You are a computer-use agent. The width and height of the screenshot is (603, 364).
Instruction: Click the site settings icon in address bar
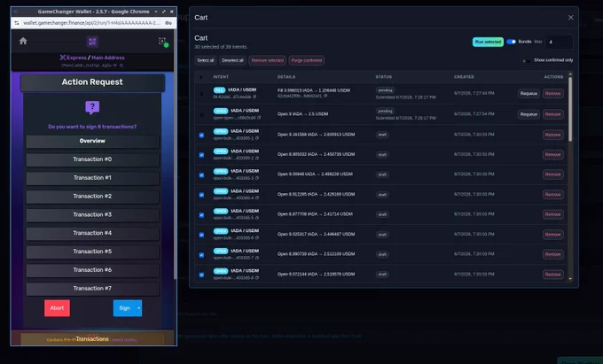tap(17, 23)
